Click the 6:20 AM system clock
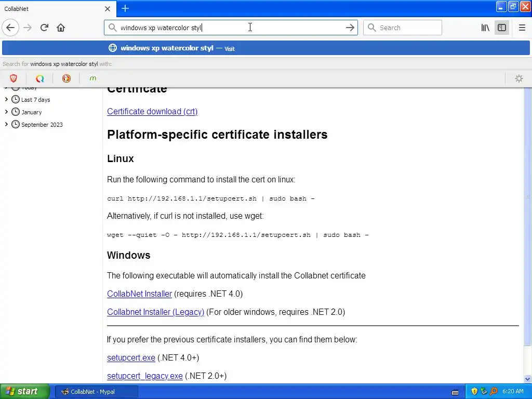Screen dimensions: 532x399 (513, 392)
